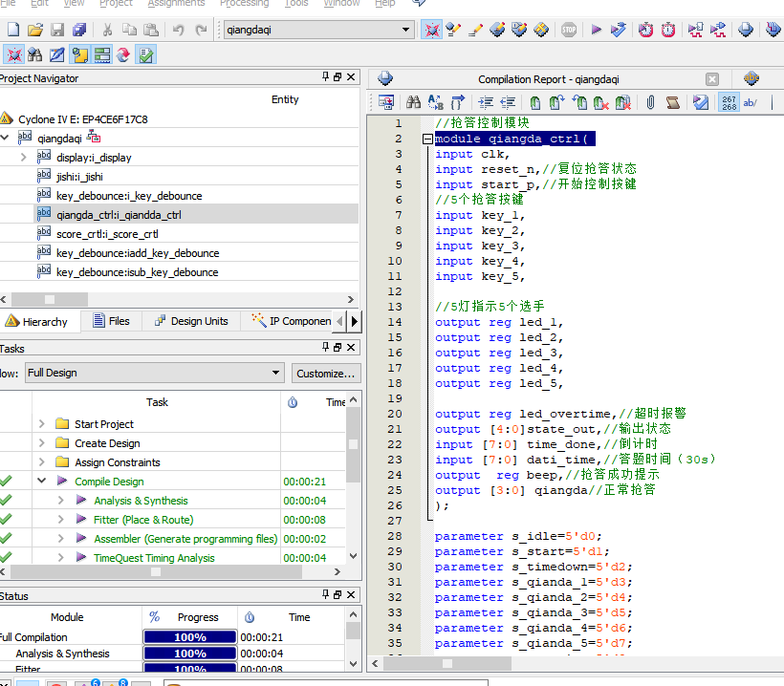This screenshot has height=686, width=784.
Task: Click the Save file toolbar icon
Action: tap(56, 30)
